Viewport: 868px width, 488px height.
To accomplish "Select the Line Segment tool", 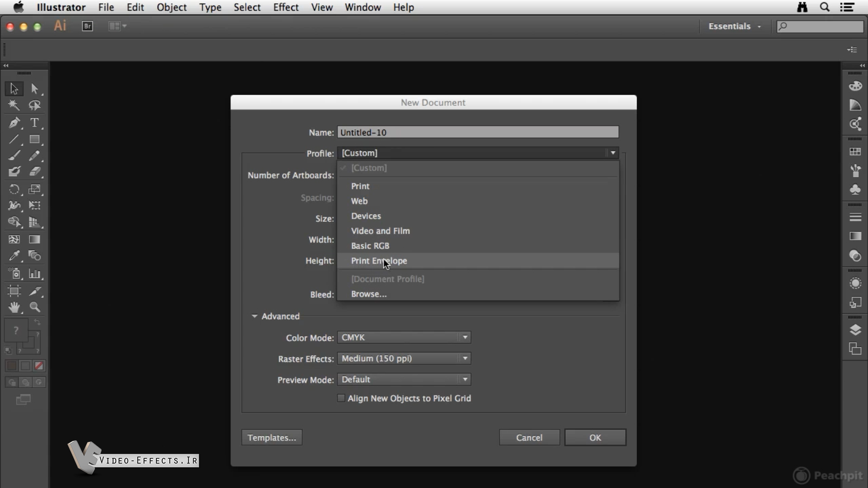I will pyautogui.click(x=14, y=139).
